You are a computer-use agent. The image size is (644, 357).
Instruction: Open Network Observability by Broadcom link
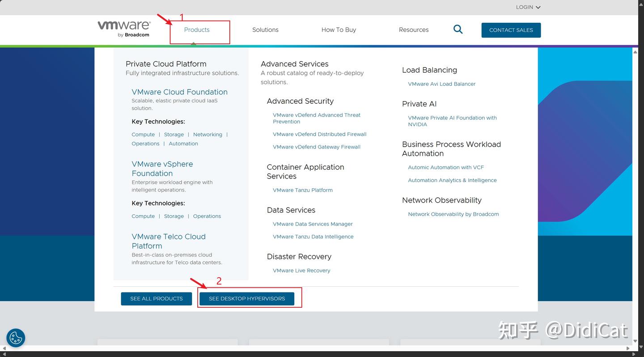[x=453, y=214]
